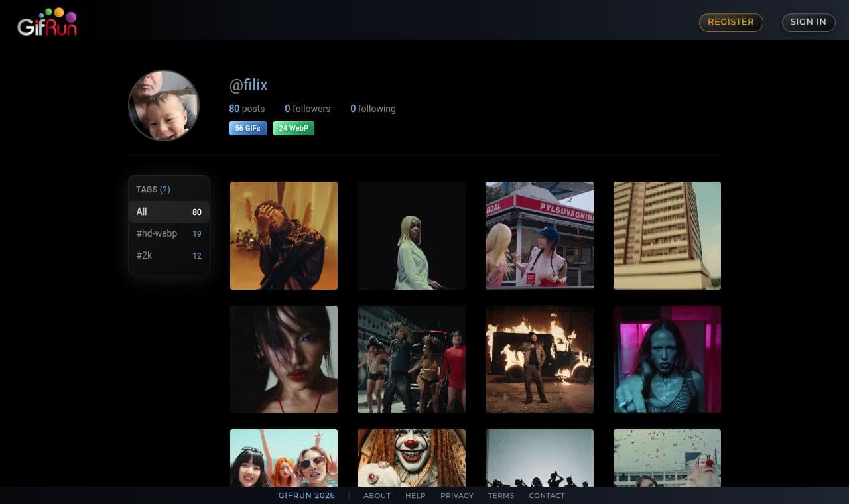Click the GIFRUN 2026 footer link
Image resolution: width=849 pixels, height=504 pixels.
306,495
